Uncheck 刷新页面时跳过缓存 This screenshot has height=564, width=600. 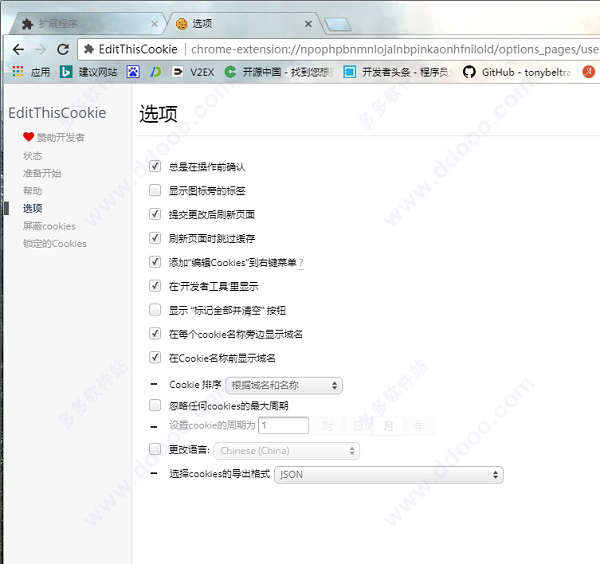click(155, 238)
